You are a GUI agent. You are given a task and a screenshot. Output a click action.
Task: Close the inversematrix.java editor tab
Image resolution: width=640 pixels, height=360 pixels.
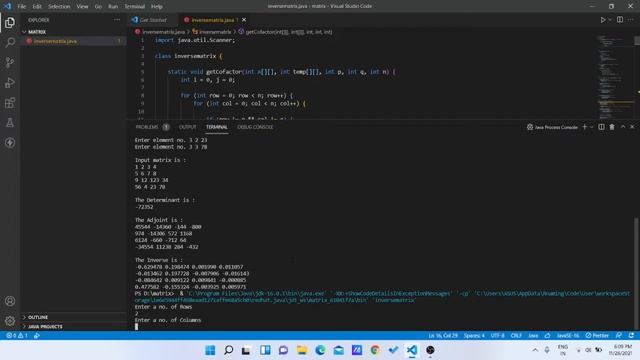[x=244, y=20]
